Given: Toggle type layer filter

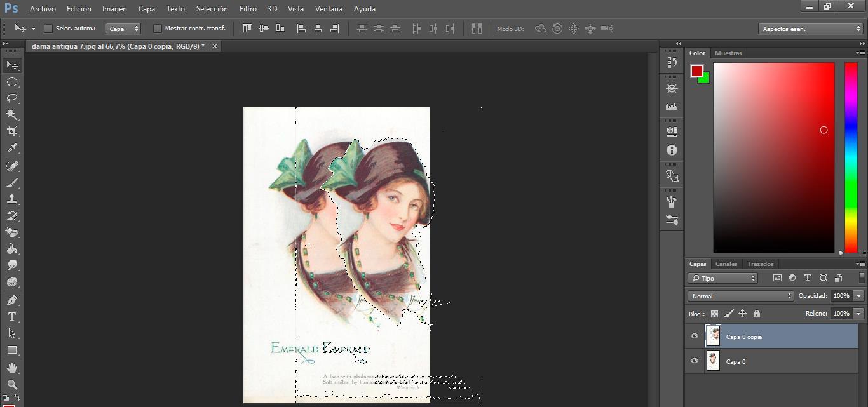Looking at the screenshot, I should 808,278.
